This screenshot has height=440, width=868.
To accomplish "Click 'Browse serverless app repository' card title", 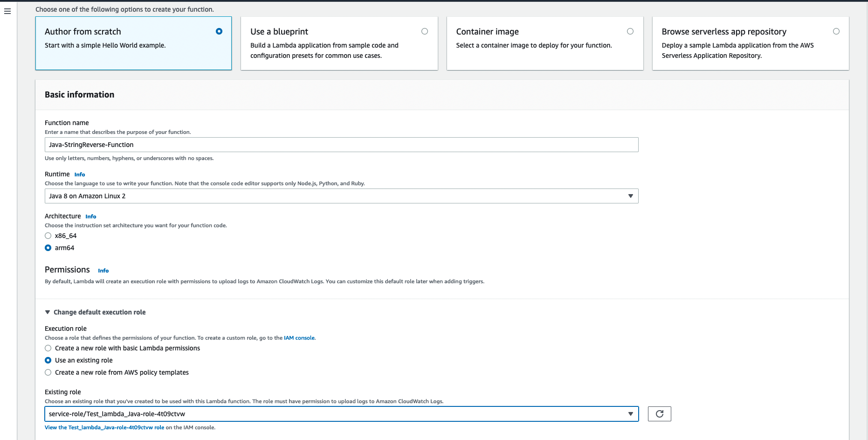I will click(x=724, y=32).
